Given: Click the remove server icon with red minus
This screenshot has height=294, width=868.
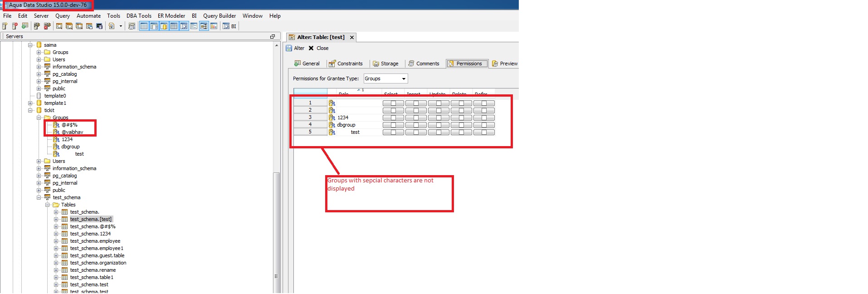Looking at the screenshot, I should 15,26.
